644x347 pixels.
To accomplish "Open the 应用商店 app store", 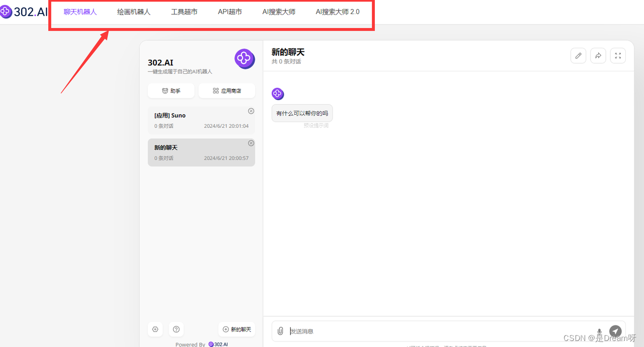I will [x=227, y=91].
